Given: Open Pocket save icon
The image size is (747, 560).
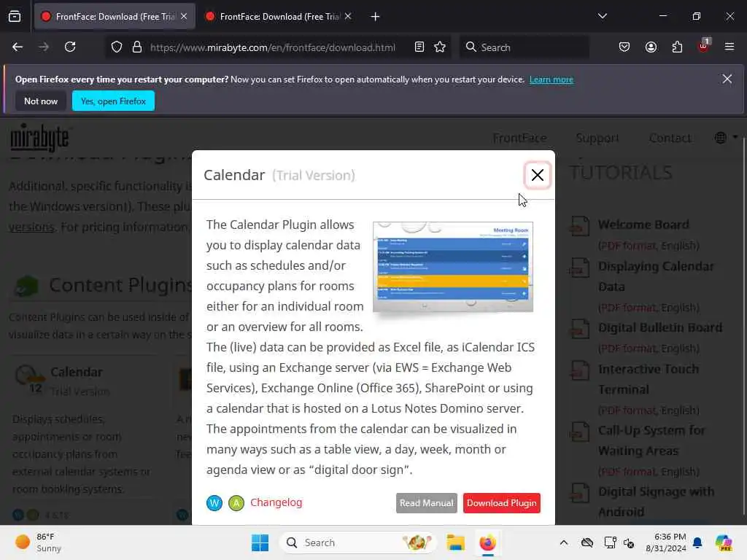Looking at the screenshot, I should pyautogui.click(x=624, y=47).
